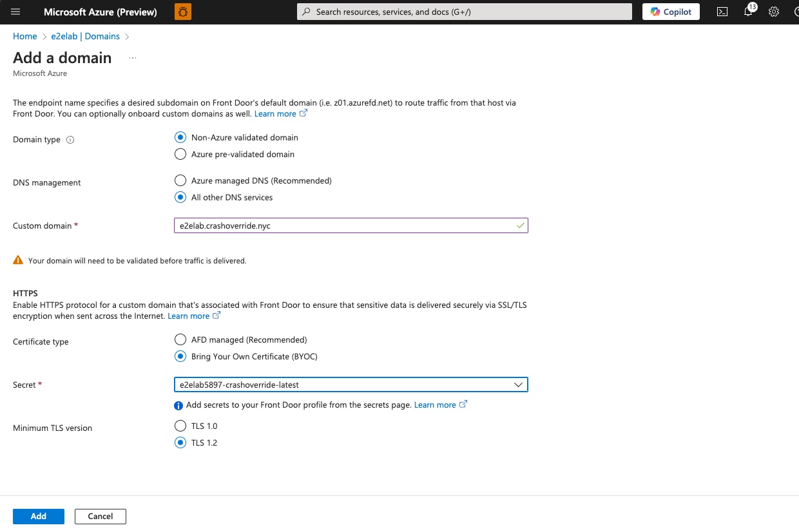Select Azure pre-validated domain option
The image size is (799, 532).
(x=180, y=155)
